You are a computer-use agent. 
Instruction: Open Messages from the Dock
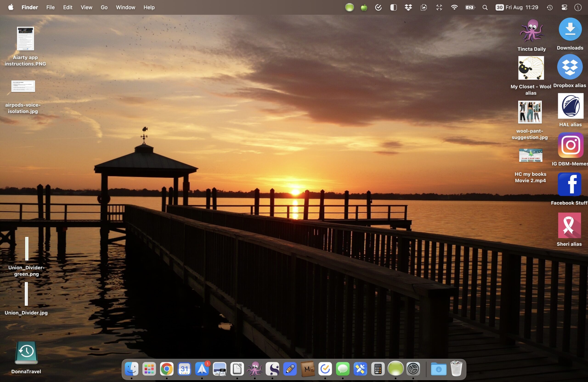(x=343, y=369)
